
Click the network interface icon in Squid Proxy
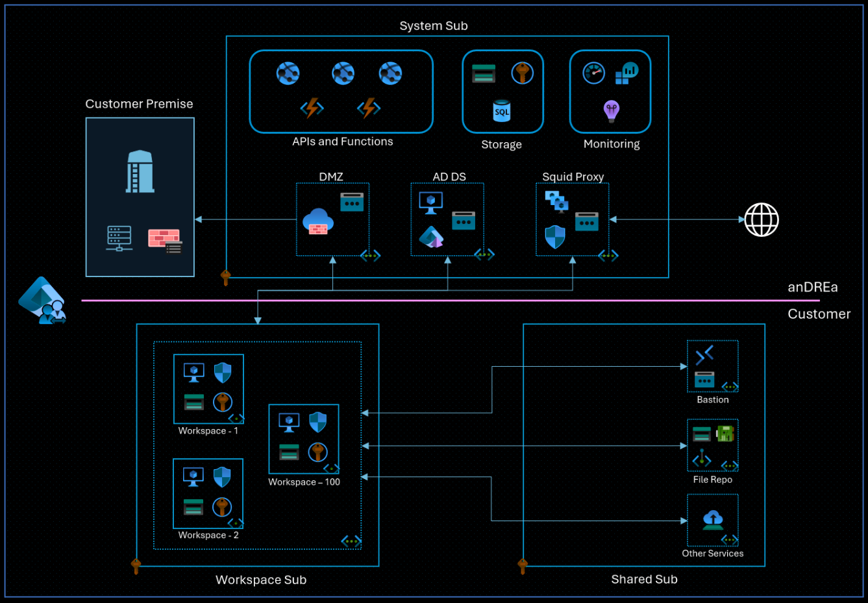[587, 222]
